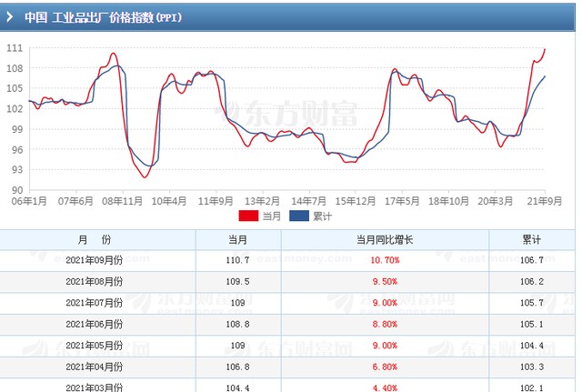The width and height of the screenshot is (582, 392).
Task: Click the 当月 legend label under the chart
Action: (272, 216)
